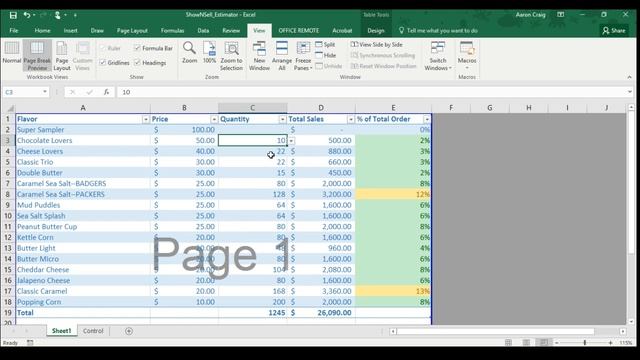Open the Data ribbon tab
The height and width of the screenshot is (360, 640).
click(203, 31)
